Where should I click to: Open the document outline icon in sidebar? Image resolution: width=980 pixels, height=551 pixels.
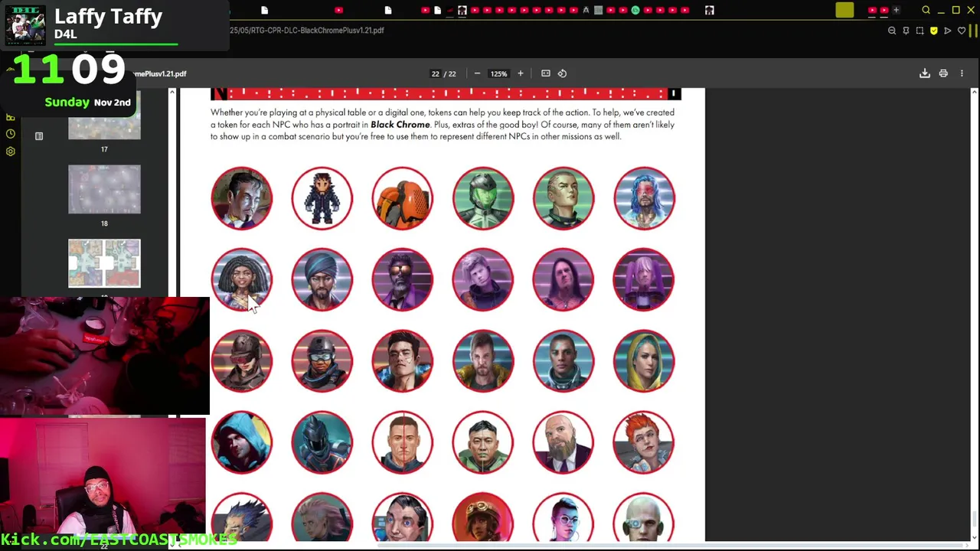coord(39,136)
